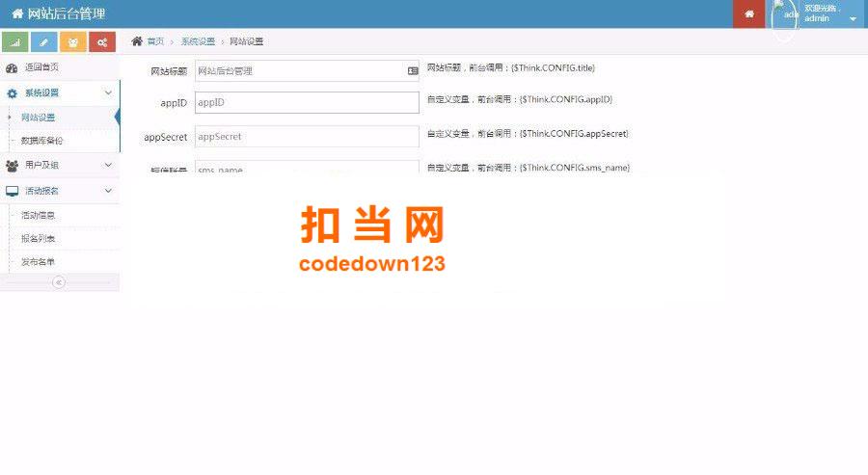This screenshot has height=475, width=868.
Task: Click the red home button in header
Action: click(749, 13)
